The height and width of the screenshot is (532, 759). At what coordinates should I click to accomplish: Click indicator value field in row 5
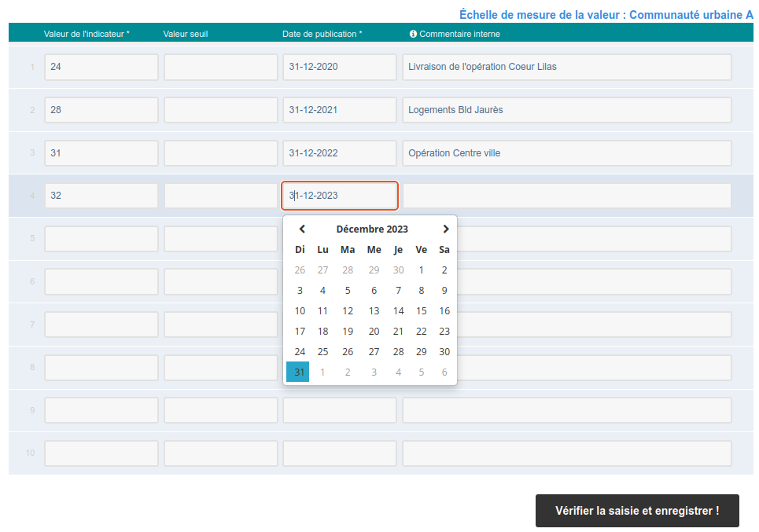pyautogui.click(x=101, y=238)
